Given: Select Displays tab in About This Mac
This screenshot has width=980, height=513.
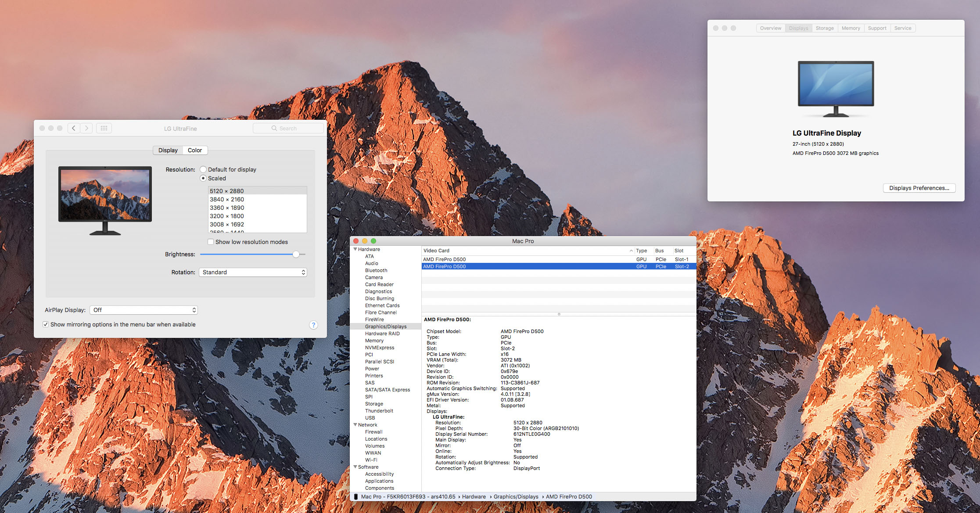Looking at the screenshot, I should pyautogui.click(x=798, y=28).
